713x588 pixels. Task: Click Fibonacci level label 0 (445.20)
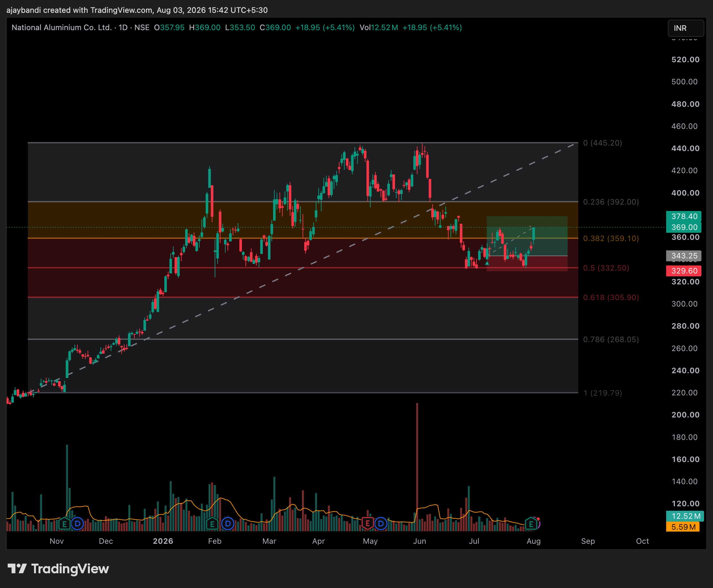[x=603, y=143]
